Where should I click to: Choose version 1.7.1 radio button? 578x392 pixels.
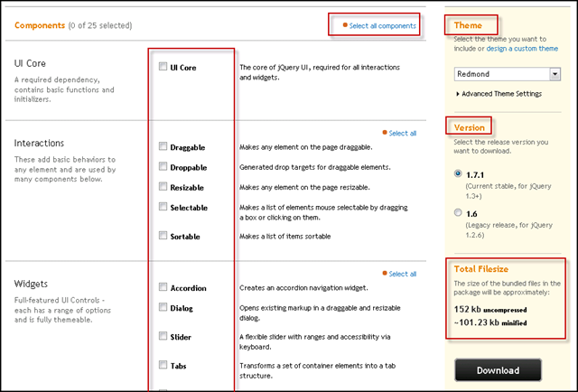tap(460, 173)
